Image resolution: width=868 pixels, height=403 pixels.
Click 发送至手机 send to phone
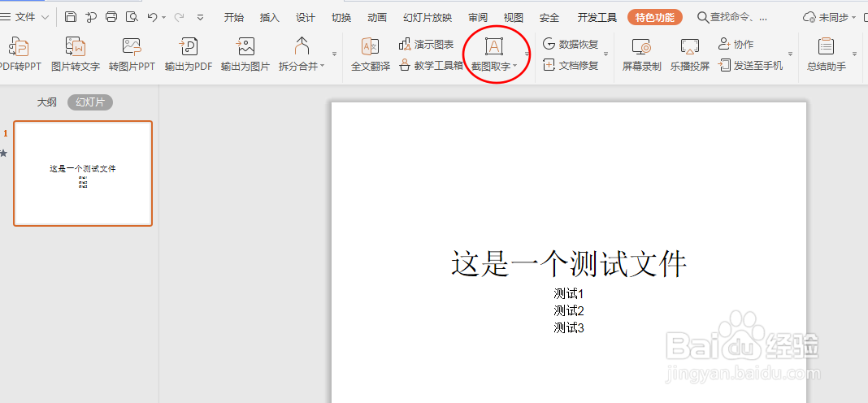pos(750,65)
